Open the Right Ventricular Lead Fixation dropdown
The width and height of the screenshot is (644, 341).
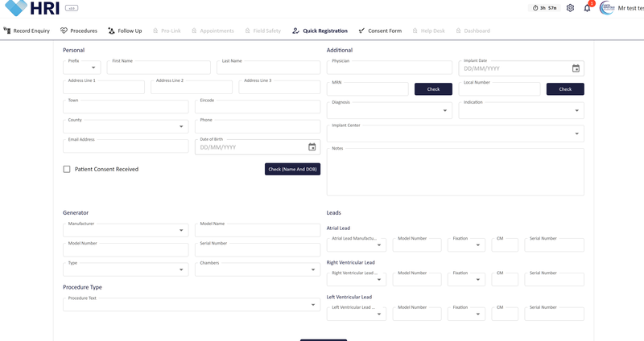click(467, 279)
